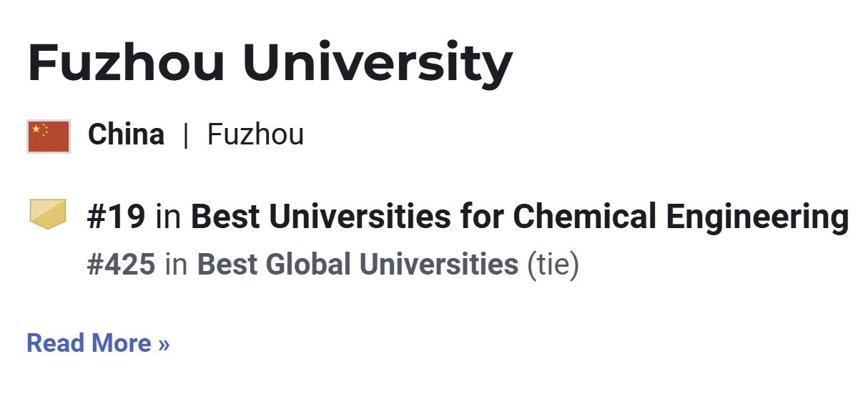Click the bold China country label
Image resolution: width=868 pixels, height=414 pixels.
(x=126, y=134)
